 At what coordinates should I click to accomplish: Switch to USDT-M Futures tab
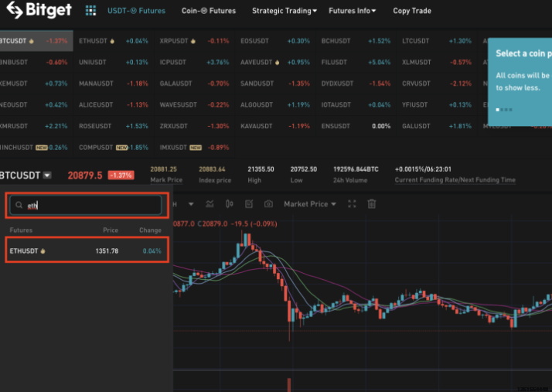136,11
